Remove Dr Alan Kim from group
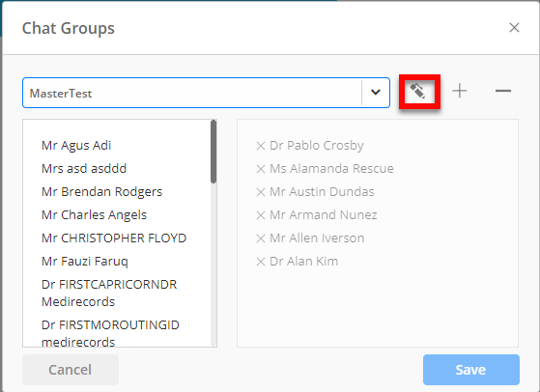The height and width of the screenshot is (392, 540). point(261,262)
